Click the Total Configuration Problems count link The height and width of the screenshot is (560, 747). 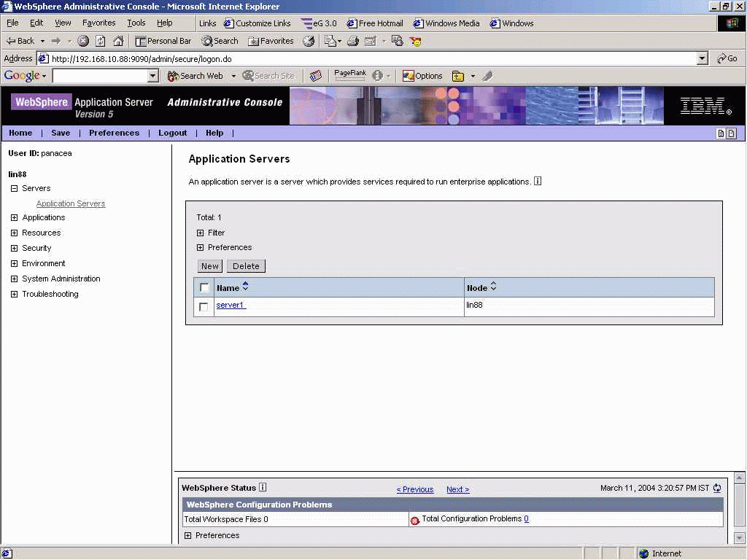tap(526, 518)
